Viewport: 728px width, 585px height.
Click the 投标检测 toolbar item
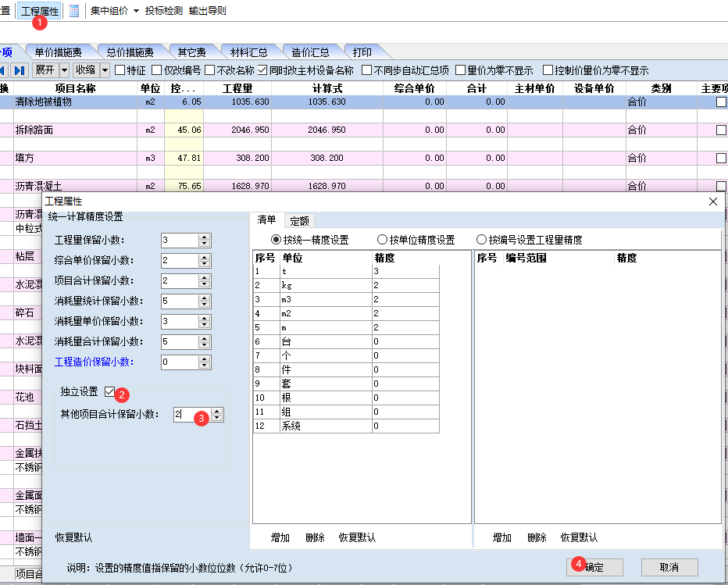pos(164,11)
